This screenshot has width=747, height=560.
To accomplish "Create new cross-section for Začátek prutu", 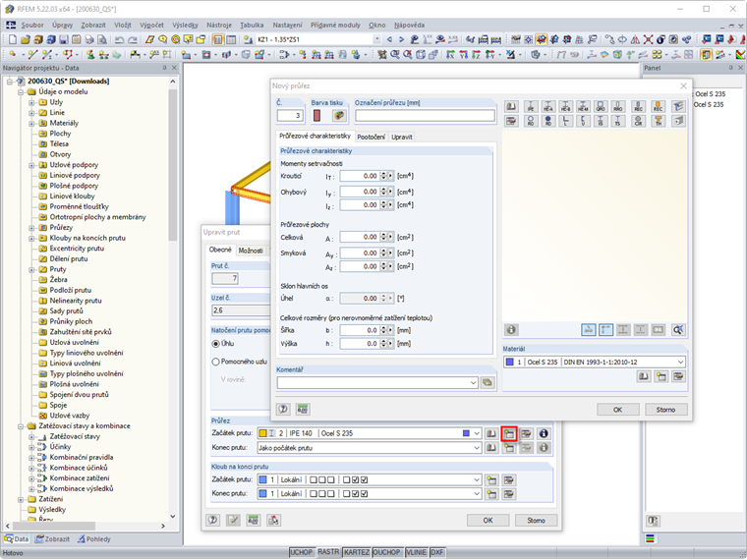I will coord(509,433).
